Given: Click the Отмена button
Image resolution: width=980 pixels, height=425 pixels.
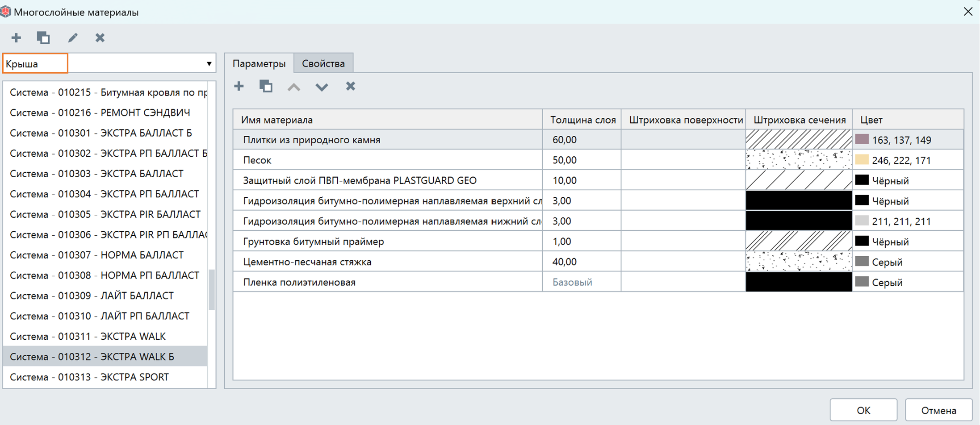Looking at the screenshot, I should [939, 410].
